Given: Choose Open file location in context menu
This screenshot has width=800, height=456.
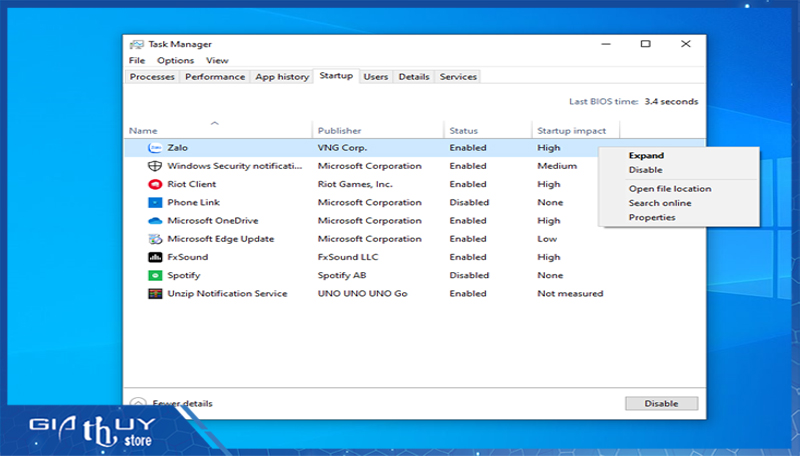Looking at the screenshot, I should pos(670,189).
